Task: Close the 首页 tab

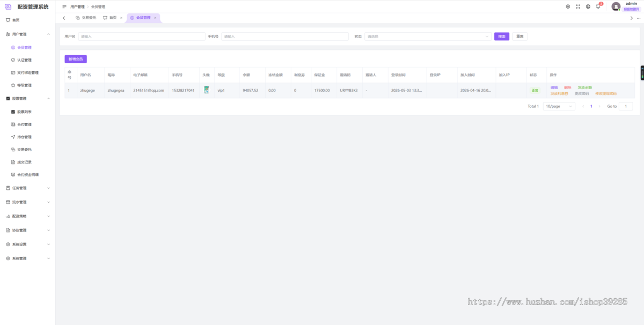Action: (121, 18)
